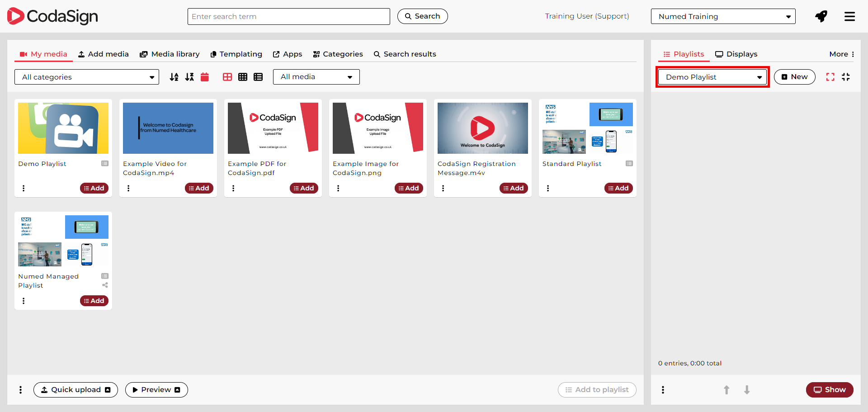868x412 pixels.
Task: Click the Quick upload button
Action: point(75,390)
